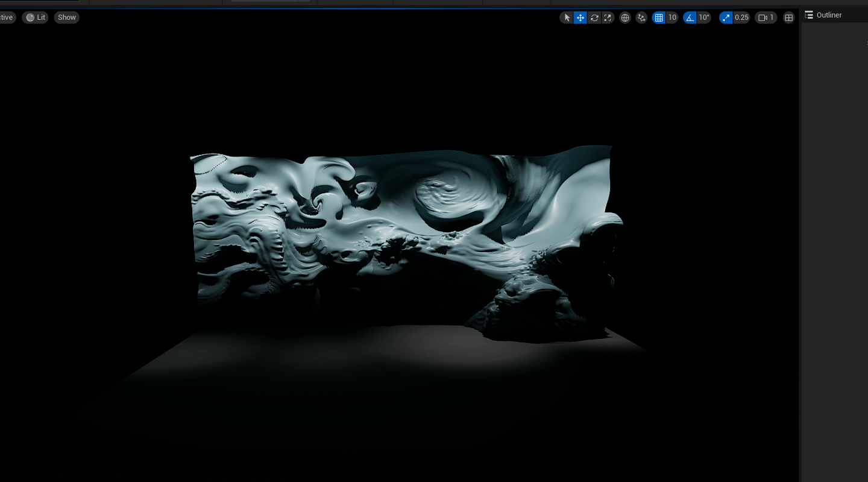Open the Lit view mode menu
The image size is (868, 482).
click(36, 17)
